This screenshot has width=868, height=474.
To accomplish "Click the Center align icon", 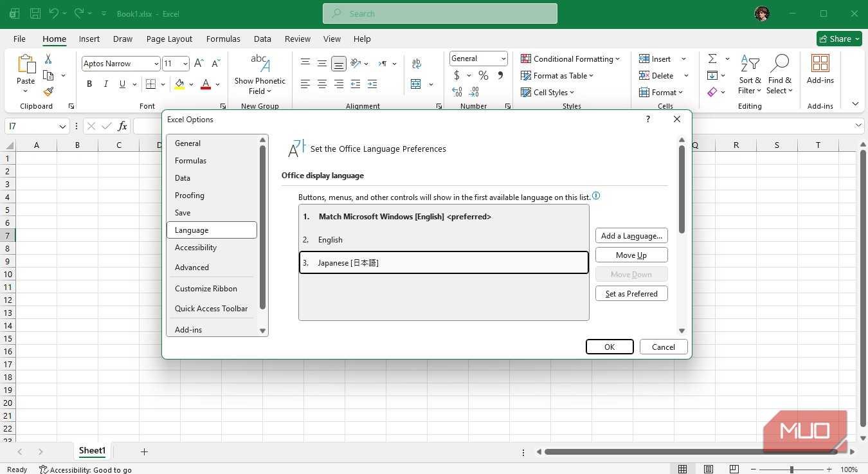I will tap(322, 84).
